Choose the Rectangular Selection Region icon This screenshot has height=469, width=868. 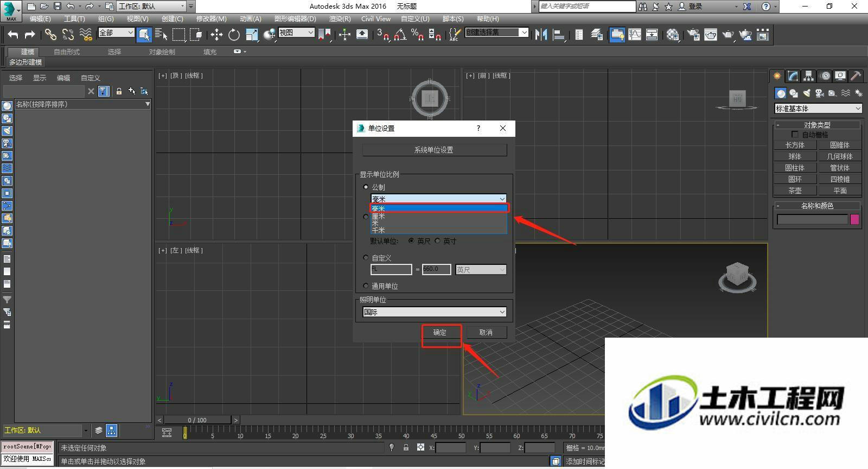178,35
